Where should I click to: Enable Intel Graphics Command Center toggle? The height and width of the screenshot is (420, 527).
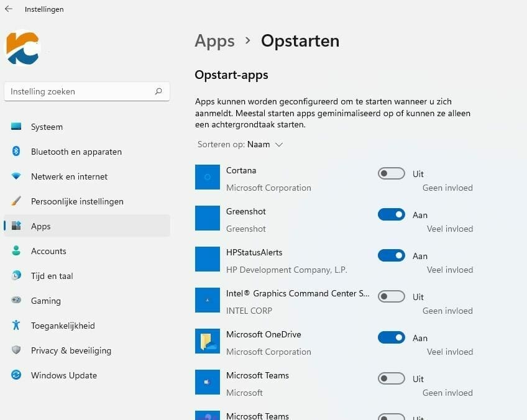pyautogui.click(x=392, y=296)
